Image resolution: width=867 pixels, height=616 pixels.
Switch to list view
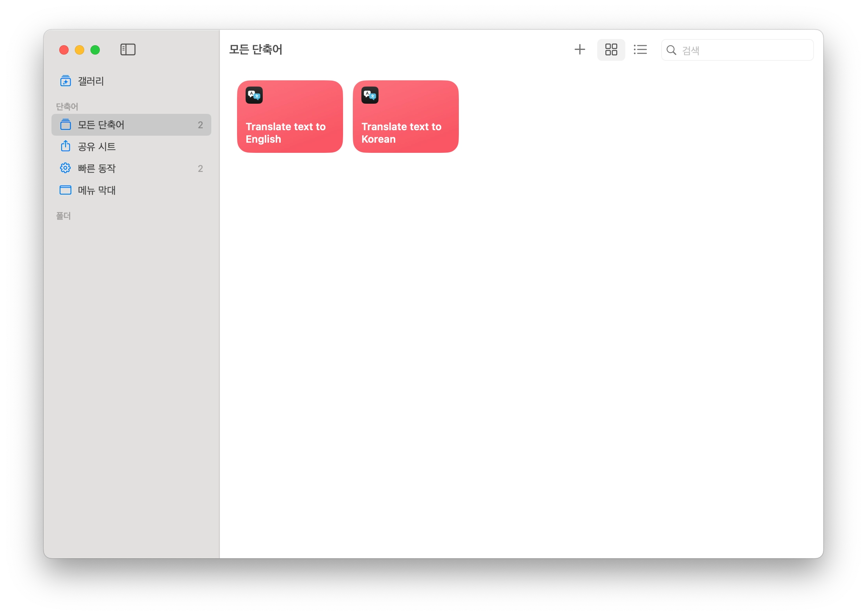pos(640,50)
